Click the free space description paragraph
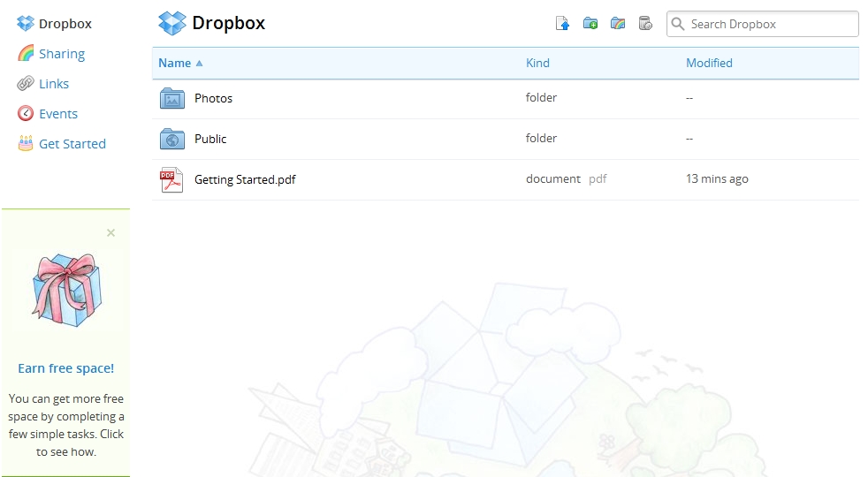868x477 pixels. coord(66,425)
